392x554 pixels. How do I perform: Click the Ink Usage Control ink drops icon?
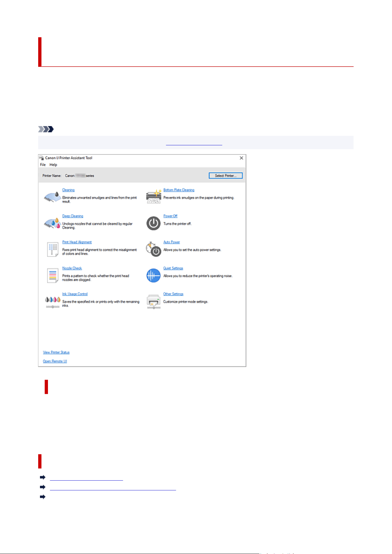53,302
